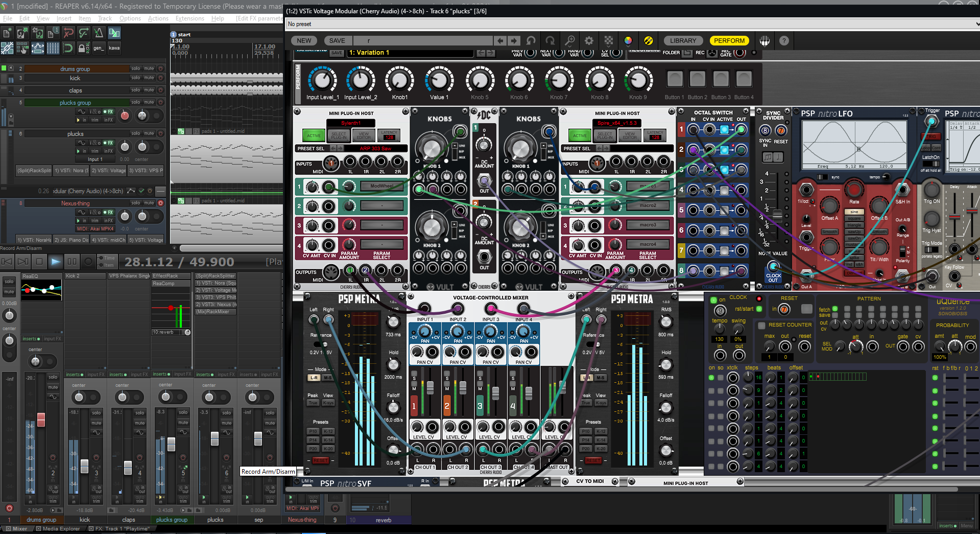Image resolution: width=980 pixels, height=534 pixels.
Task: Solo the drums group strip in the mixer
Action: pyautogui.click(x=53, y=377)
